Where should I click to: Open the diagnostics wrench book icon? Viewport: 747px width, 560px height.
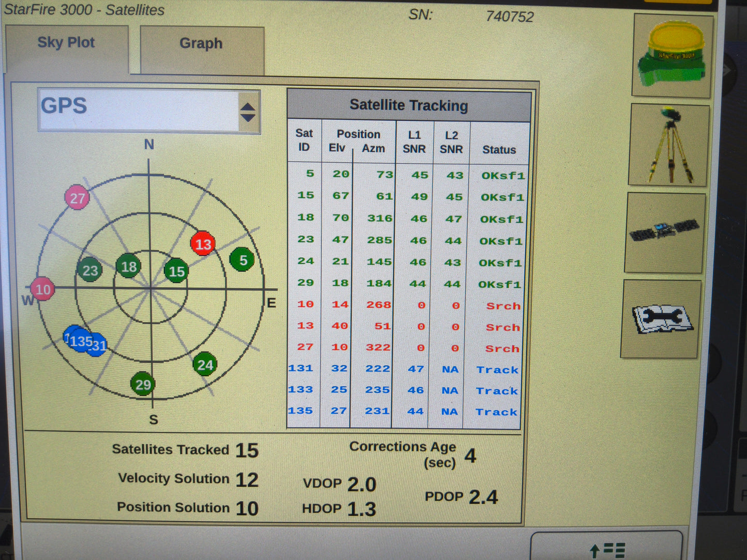(661, 319)
